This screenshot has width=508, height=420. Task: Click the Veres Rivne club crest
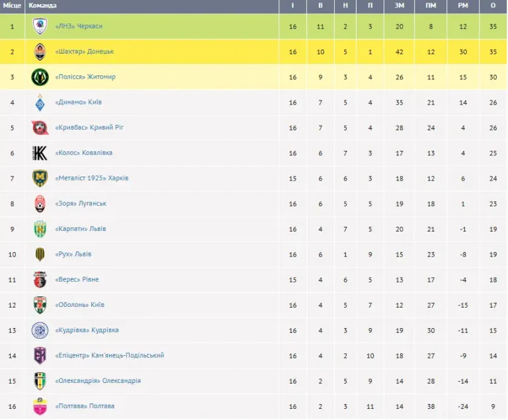(x=40, y=280)
